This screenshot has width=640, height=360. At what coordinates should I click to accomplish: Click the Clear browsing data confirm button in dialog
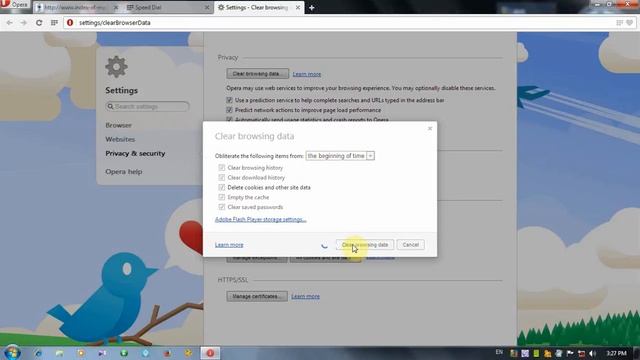tap(365, 245)
